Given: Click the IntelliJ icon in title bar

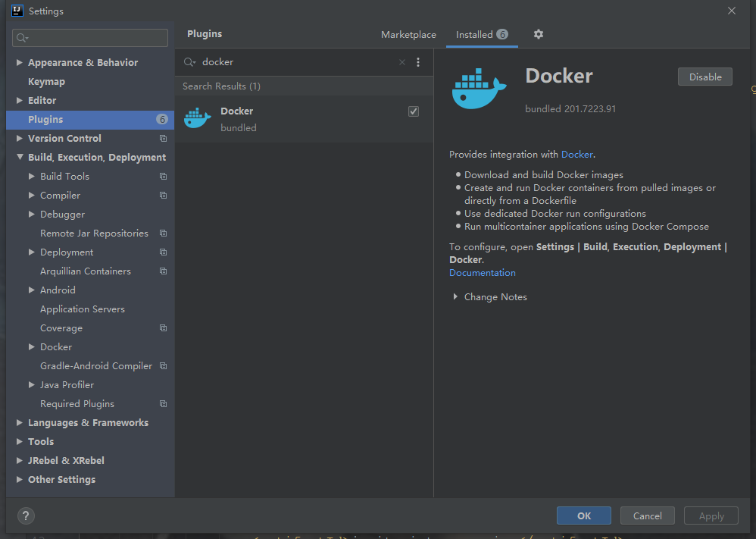Looking at the screenshot, I should (17, 11).
